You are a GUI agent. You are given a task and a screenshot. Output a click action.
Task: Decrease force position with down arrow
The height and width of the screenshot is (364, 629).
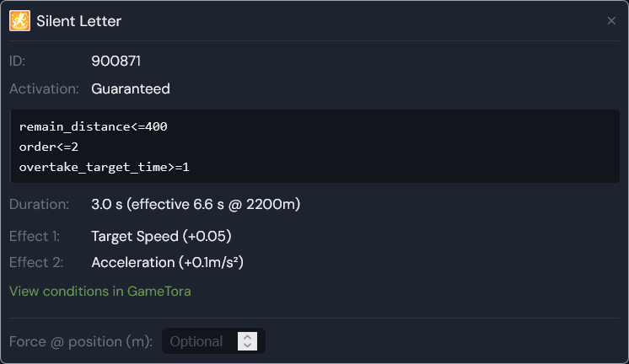[x=248, y=345]
